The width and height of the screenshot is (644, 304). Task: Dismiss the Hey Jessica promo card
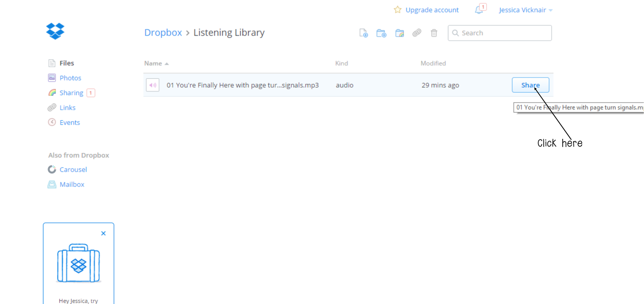[x=103, y=233]
